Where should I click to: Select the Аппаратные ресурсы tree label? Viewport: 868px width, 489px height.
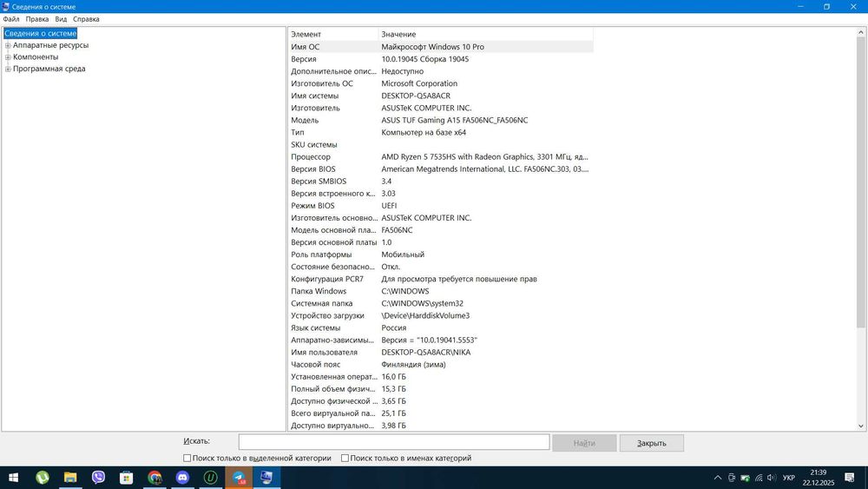pyautogui.click(x=50, y=45)
